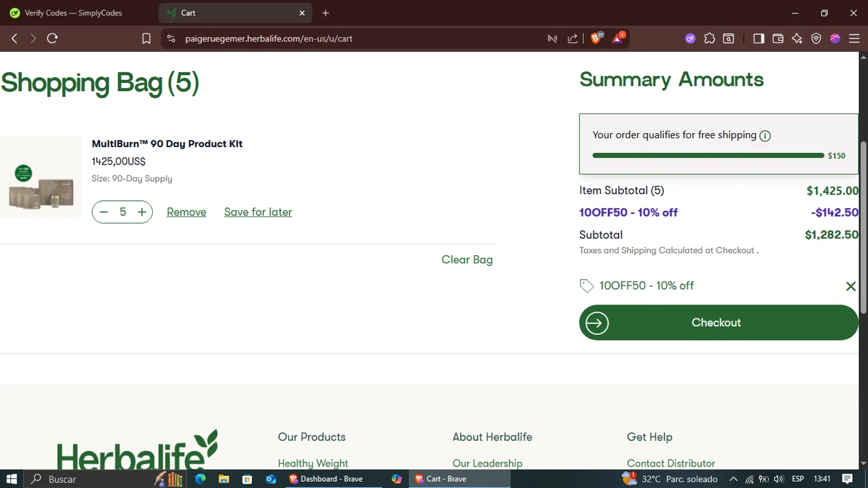Open weather widget 32°C Parc. soleado
Viewport: 868px width, 488px height.
670,479
